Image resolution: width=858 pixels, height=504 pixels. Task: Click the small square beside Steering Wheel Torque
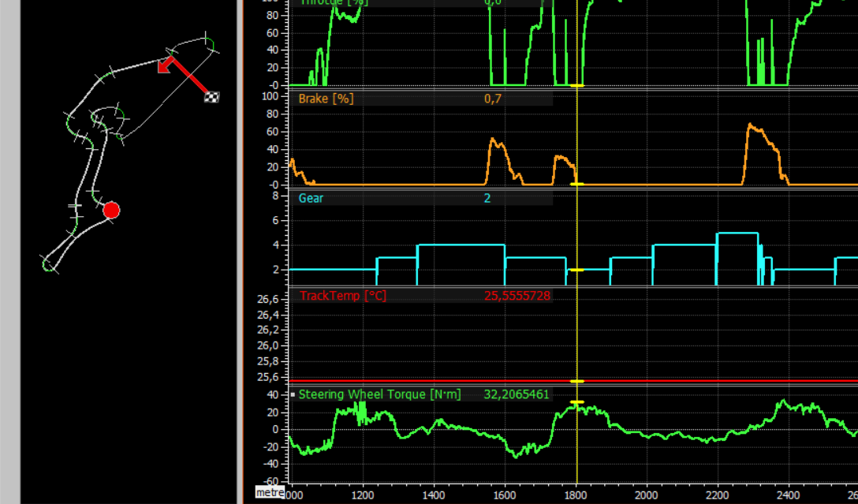293,394
